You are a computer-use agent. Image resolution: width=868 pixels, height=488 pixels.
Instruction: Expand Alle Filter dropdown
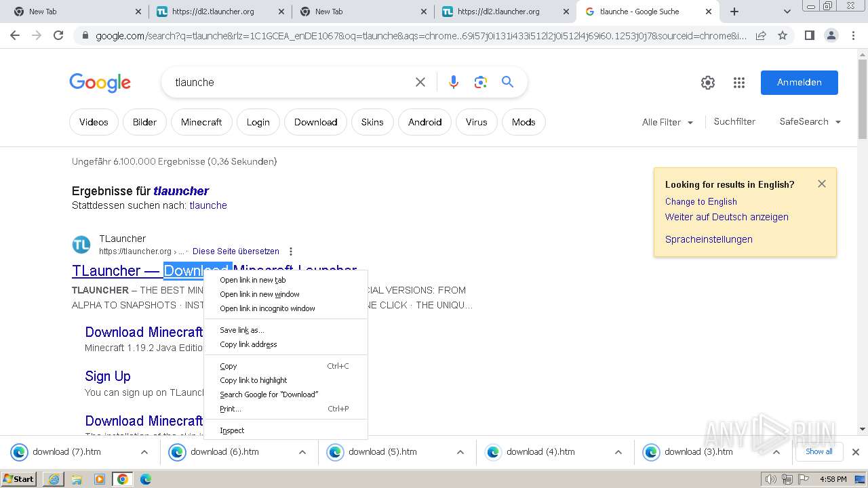coord(667,123)
